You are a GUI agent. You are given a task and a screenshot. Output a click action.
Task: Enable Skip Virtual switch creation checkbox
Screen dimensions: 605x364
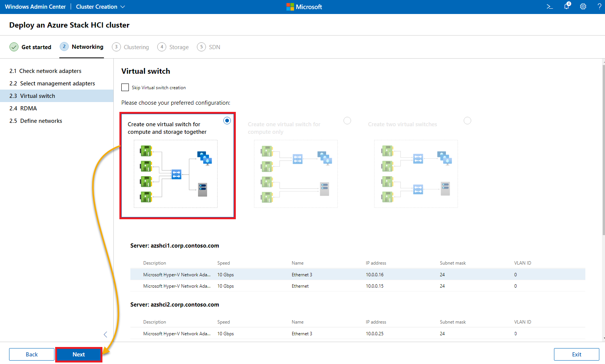click(x=125, y=87)
